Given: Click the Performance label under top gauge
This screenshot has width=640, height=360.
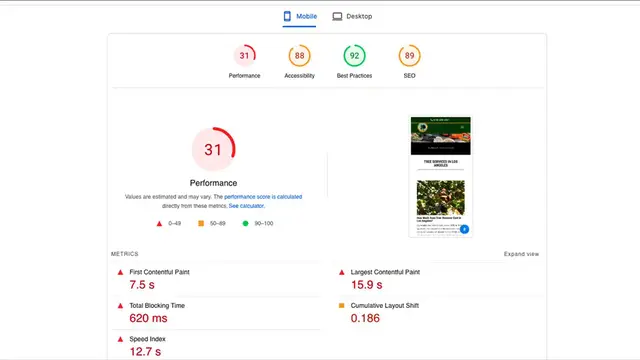Looking at the screenshot, I should [x=244, y=76].
